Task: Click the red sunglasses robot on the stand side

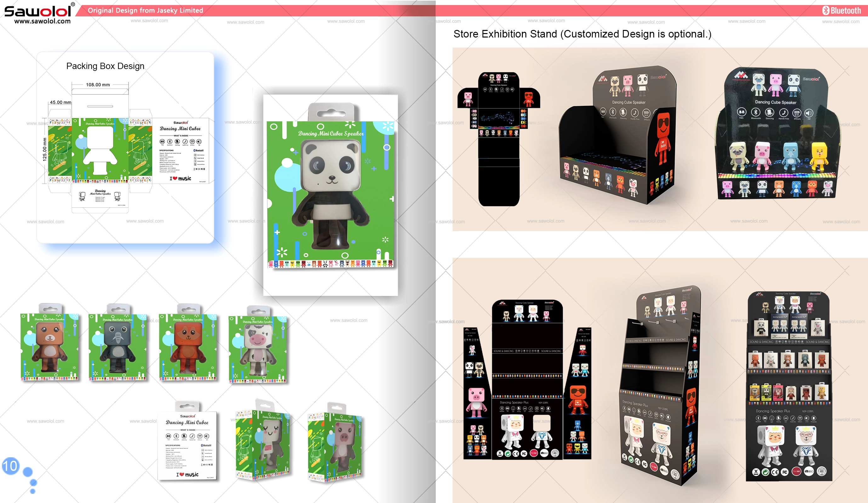Action: pyautogui.click(x=663, y=139)
